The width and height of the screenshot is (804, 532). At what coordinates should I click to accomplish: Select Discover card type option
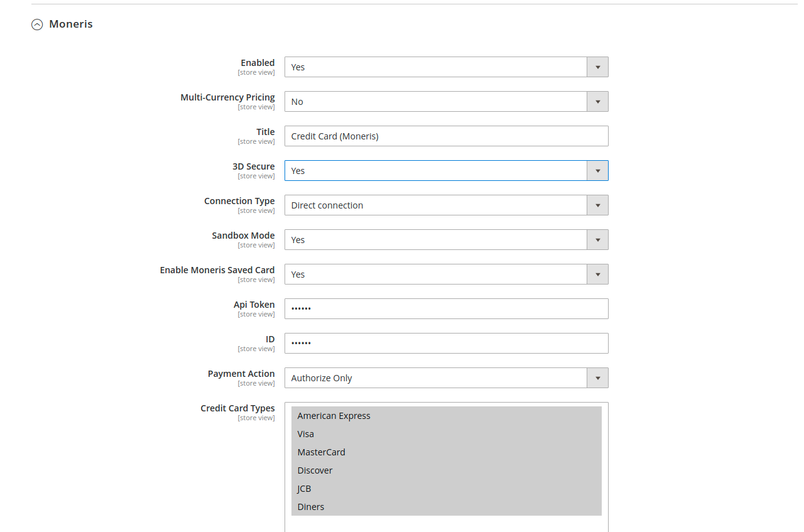(315, 470)
